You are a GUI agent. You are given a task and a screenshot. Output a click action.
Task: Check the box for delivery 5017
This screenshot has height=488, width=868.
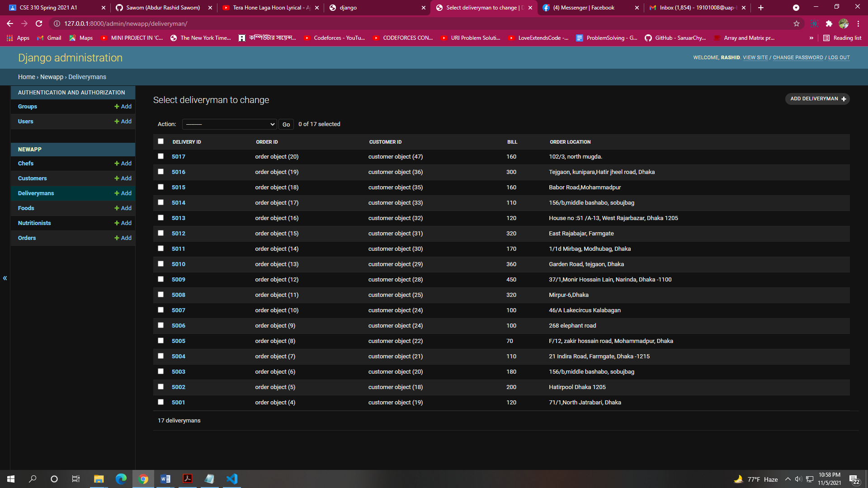[160, 156]
